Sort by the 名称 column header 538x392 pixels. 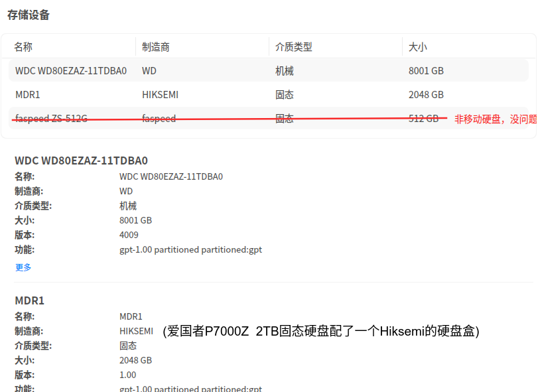(x=23, y=46)
